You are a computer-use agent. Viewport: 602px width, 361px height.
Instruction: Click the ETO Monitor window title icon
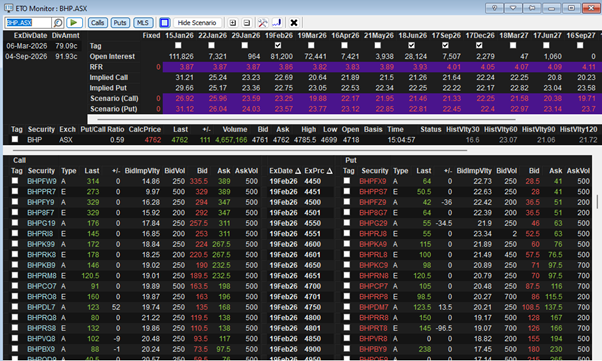(x=8, y=8)
